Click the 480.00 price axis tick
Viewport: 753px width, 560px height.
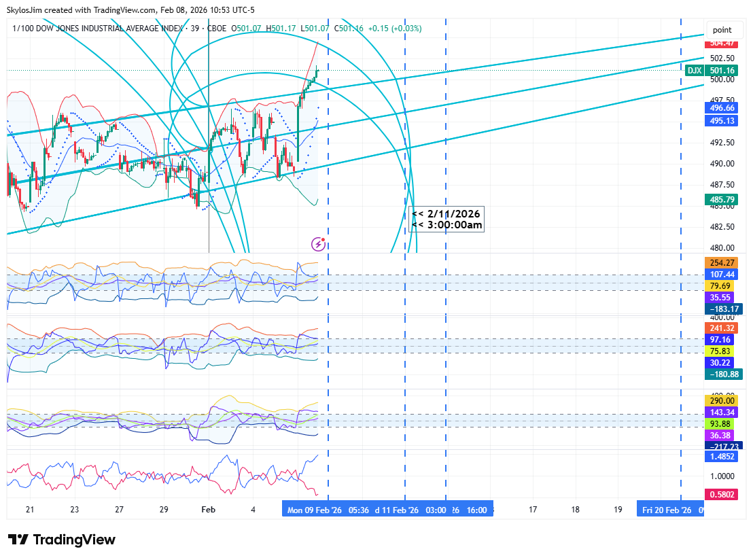tap(722, 248)
